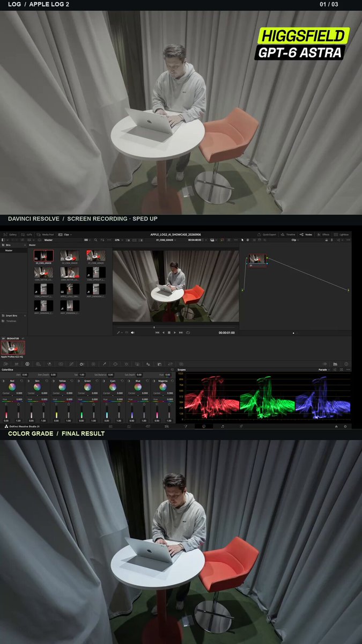Select the Master bin in sidebar
Viewport: 362px width, 644px height.
tap(9, 250)
